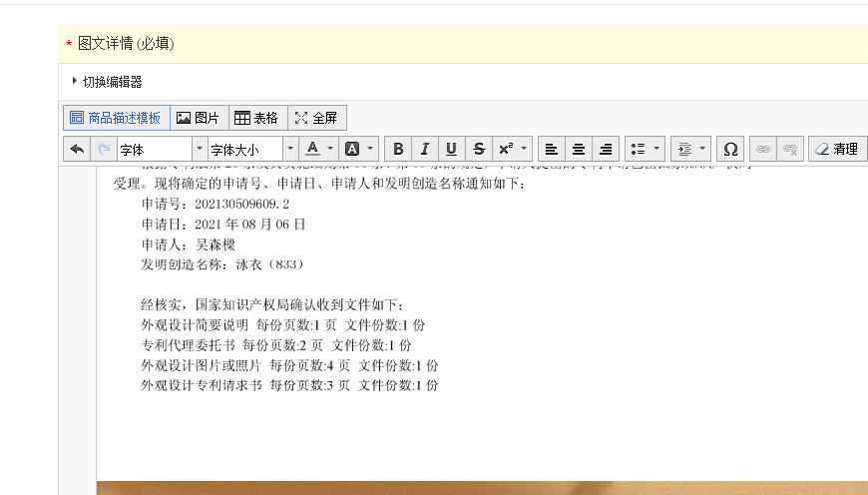The image size is (868, 495).
Task: Click 表格 to insert a table
Action: [258, 118]
